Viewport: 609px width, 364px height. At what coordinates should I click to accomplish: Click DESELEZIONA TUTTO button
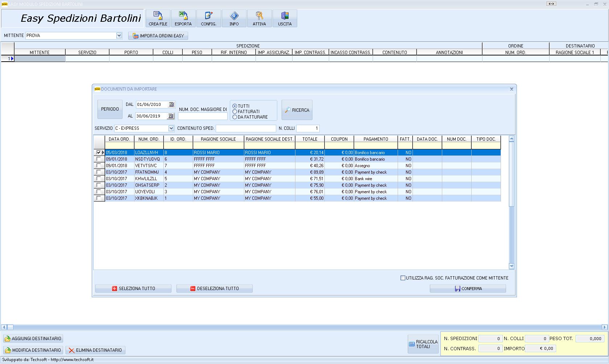[x=214, y=289]
